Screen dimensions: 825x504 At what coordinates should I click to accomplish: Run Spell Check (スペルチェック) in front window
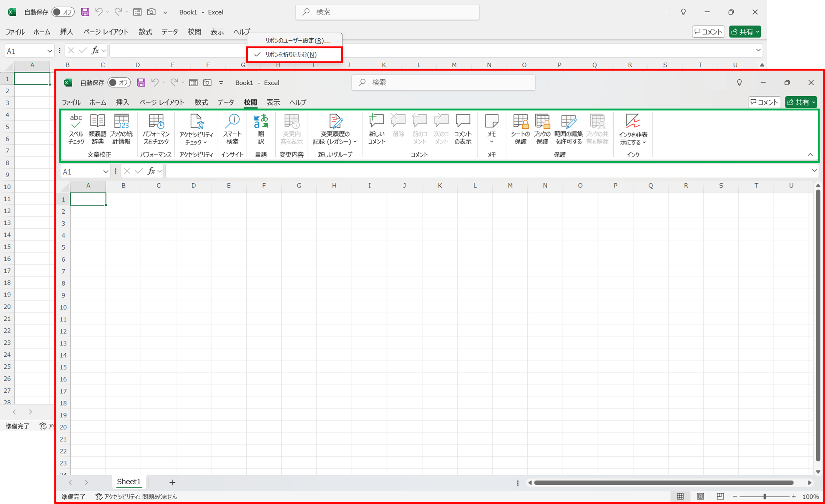point(76,129)
